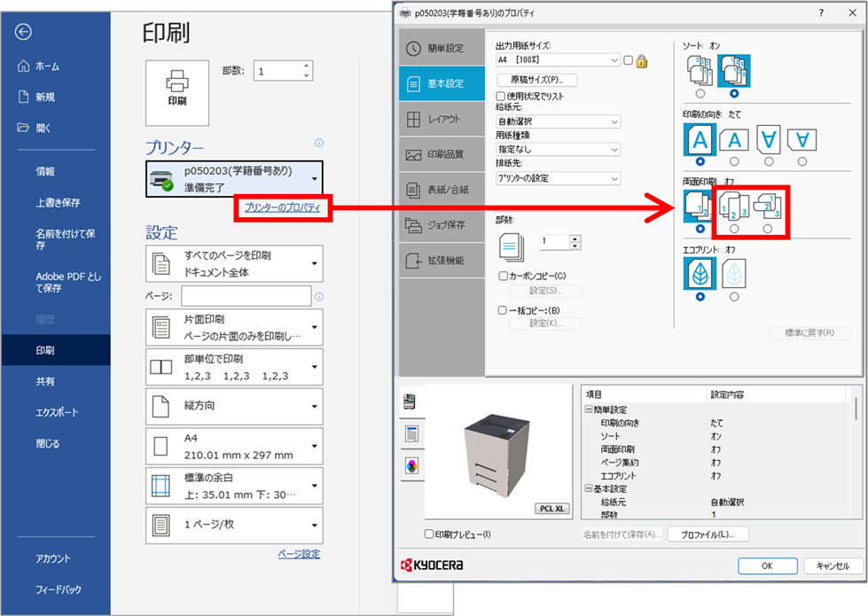The height and width of the screenshot is (616, 868).
Task: Expand the 片面印刷 setting dropdown
Action: [x=234, y=328]
